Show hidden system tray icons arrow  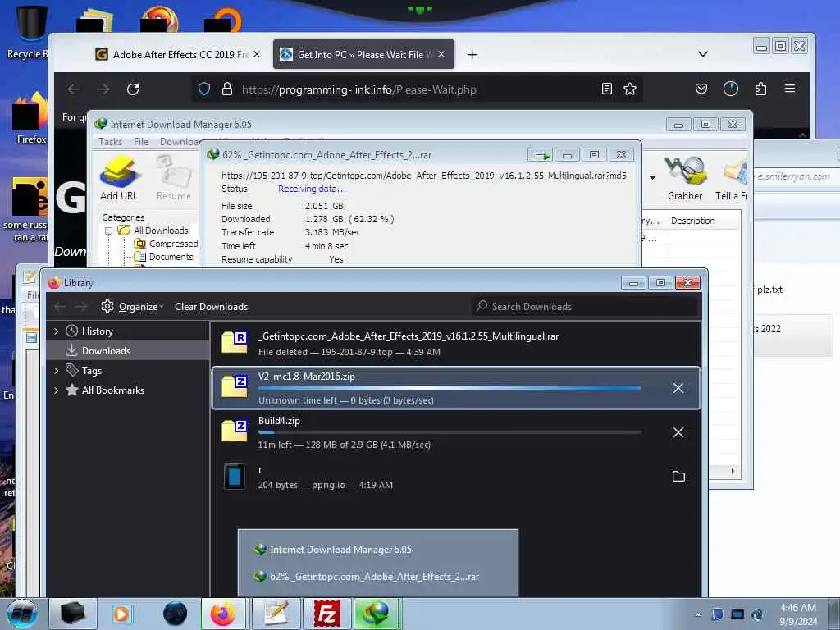pyautogui.click(x=697, y=614)
